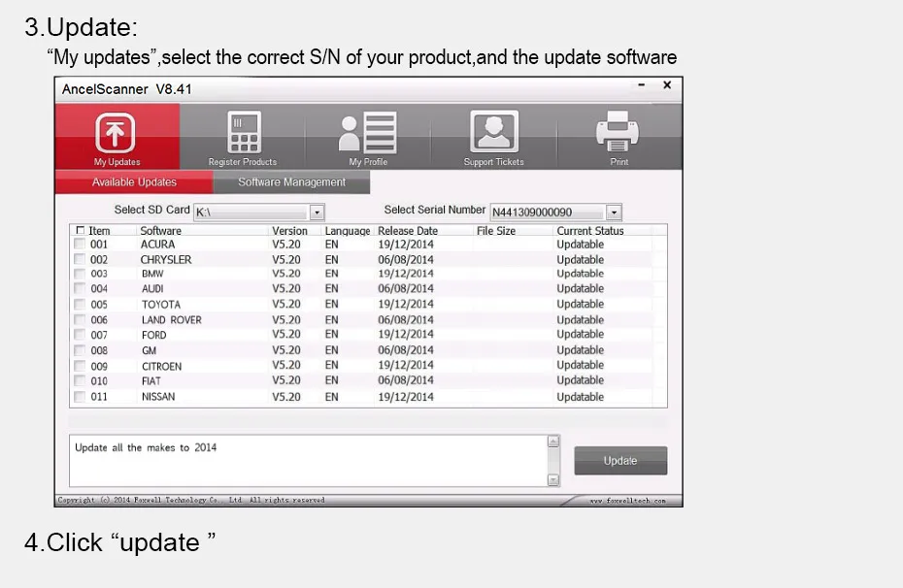Image resolution: width=903 pixels, height=588 pixels.
Task: Check the ACURA row checkbox
Action: (80, 244)
